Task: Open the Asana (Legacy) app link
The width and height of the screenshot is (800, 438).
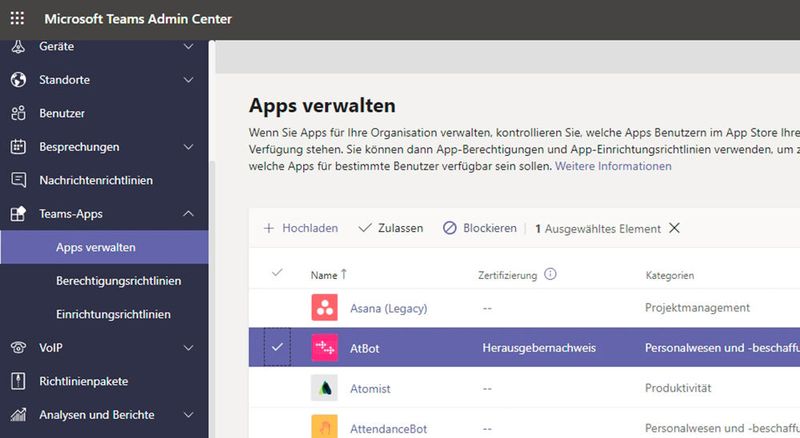Action: click(388, 308)
